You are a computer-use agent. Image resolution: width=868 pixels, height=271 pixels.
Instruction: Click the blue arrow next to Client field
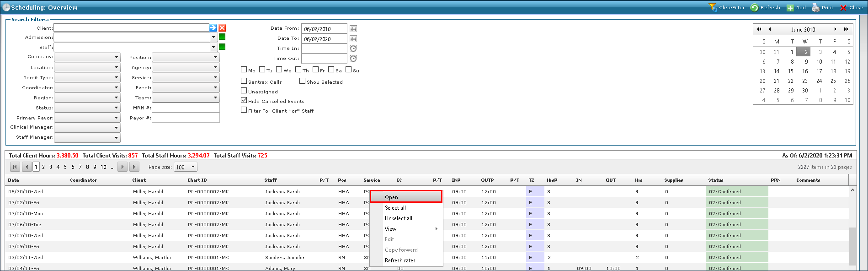[213, 28]
